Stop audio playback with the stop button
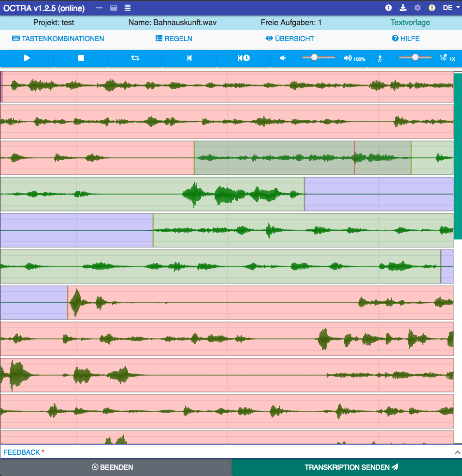This screenshot has width=462, height=476. 81,58
